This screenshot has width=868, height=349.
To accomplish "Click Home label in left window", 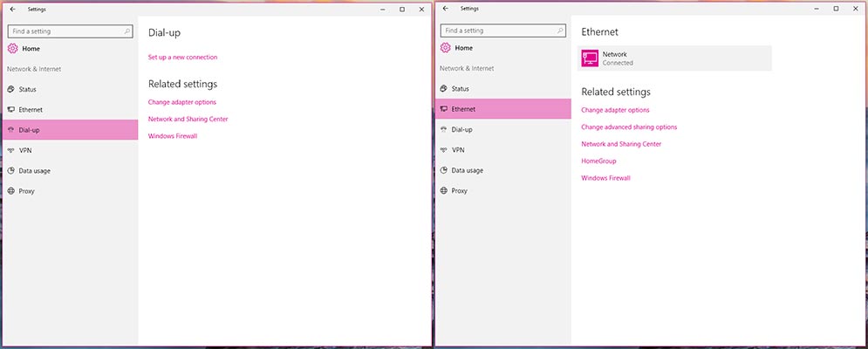I will (x=31, y=49).
